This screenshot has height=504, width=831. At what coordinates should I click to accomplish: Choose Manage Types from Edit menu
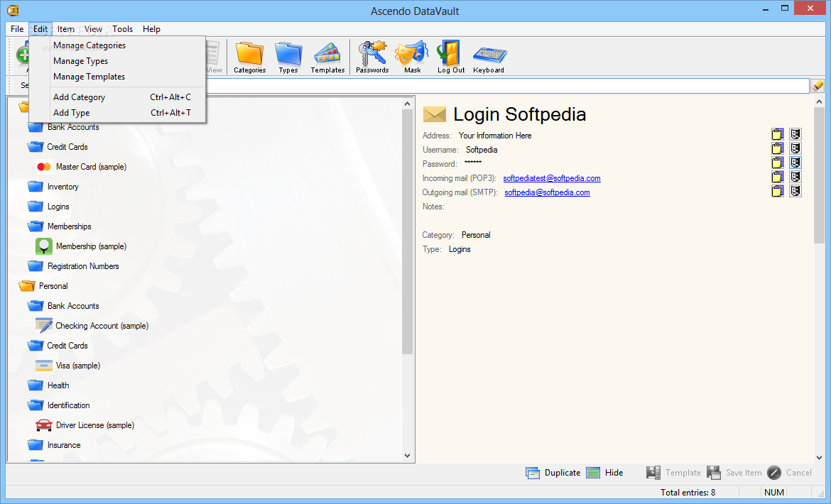pyautogui.click(x=118, y=61)
